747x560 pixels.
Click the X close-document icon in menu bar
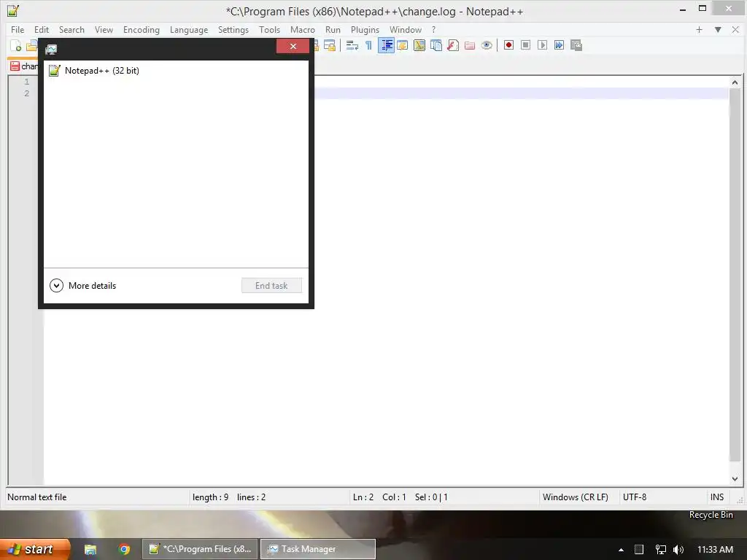tap(735, 29)
